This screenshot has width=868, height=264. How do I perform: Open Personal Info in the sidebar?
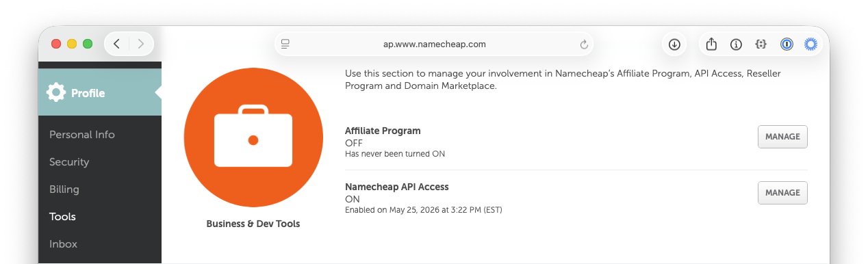coord(82,135)
